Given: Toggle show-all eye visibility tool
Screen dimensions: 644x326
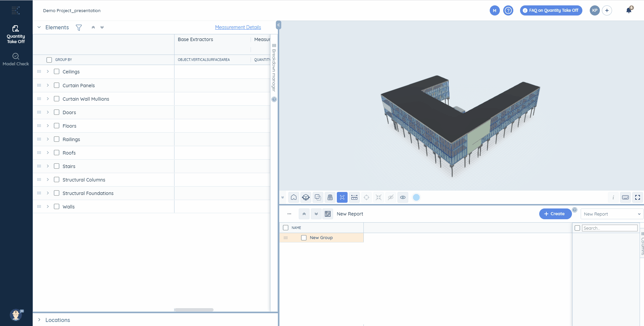Looking at the screenshot, I should click(403, 197).
